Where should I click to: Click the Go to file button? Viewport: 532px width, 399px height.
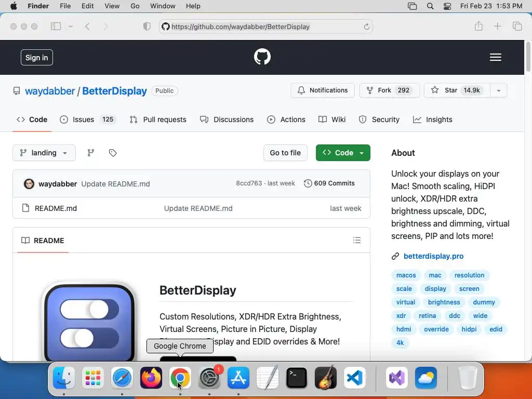[x=285, y=153]
